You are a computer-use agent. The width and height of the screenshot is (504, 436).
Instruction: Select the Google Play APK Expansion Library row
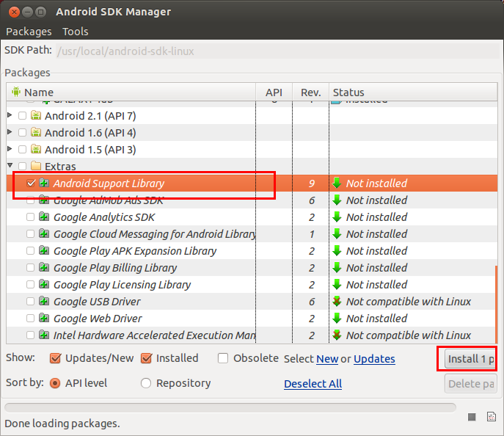click(252, 250)
